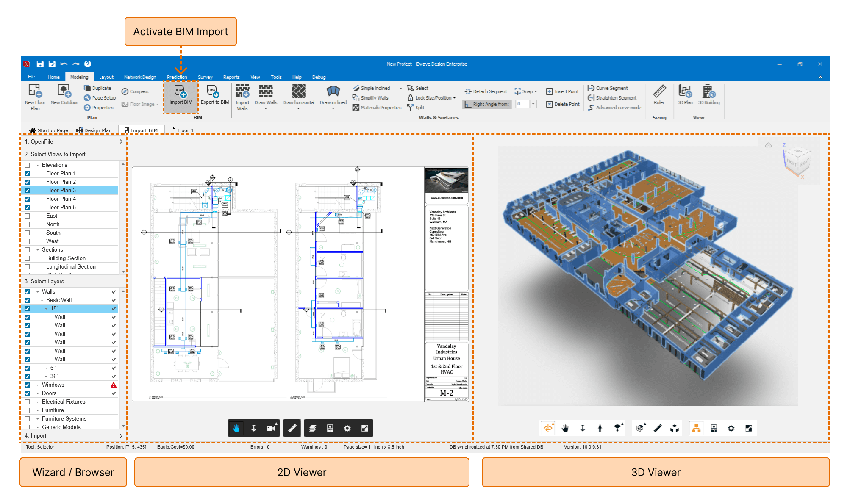This screenshot has width=850, height=504.
Task: Expand the Sections tree item
Action: tap(37, 249)
